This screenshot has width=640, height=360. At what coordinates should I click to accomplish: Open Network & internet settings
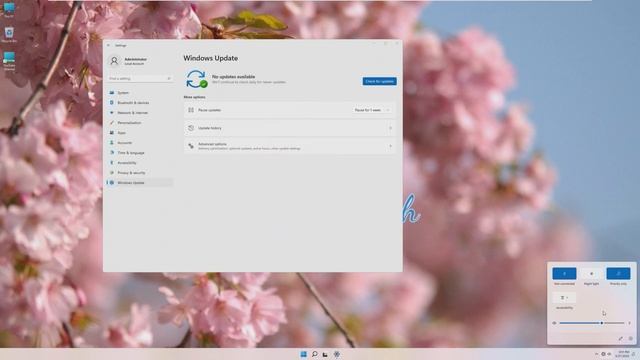coord(140,113)
